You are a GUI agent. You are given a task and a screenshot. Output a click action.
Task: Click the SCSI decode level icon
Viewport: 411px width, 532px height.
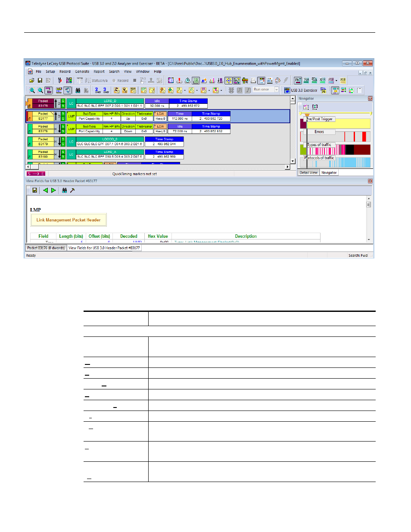coord(343,81)
